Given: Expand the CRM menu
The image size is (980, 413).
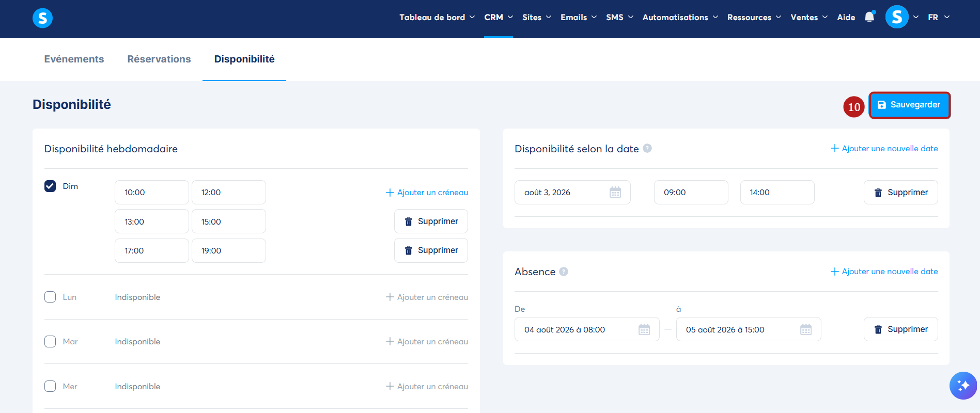Looking at the screenshot, I should (499, 17).
